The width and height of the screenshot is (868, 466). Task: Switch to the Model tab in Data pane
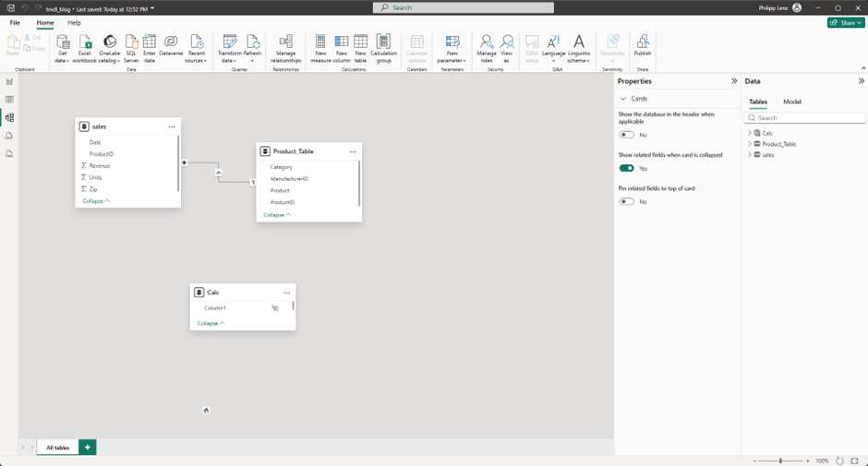pyautogui.click(x=791, y=102)
